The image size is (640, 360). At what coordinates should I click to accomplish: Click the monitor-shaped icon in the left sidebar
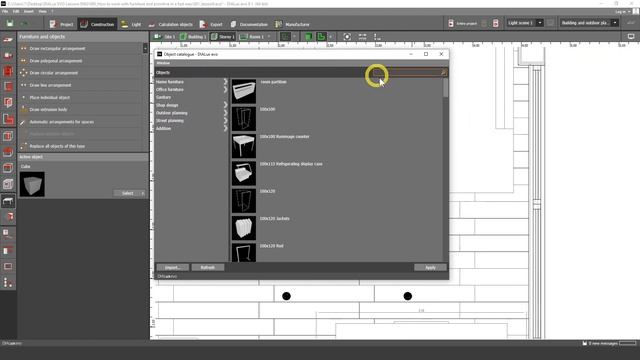(x=8, y=266)
